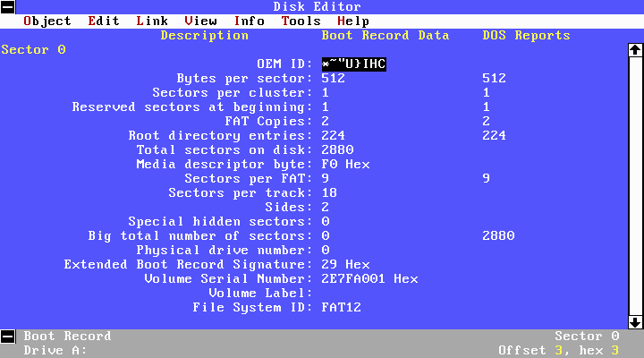Select Extended Boot Record Signature 29 Hex
The width and height of the screenshot is (644, 358).
[345, 264]
